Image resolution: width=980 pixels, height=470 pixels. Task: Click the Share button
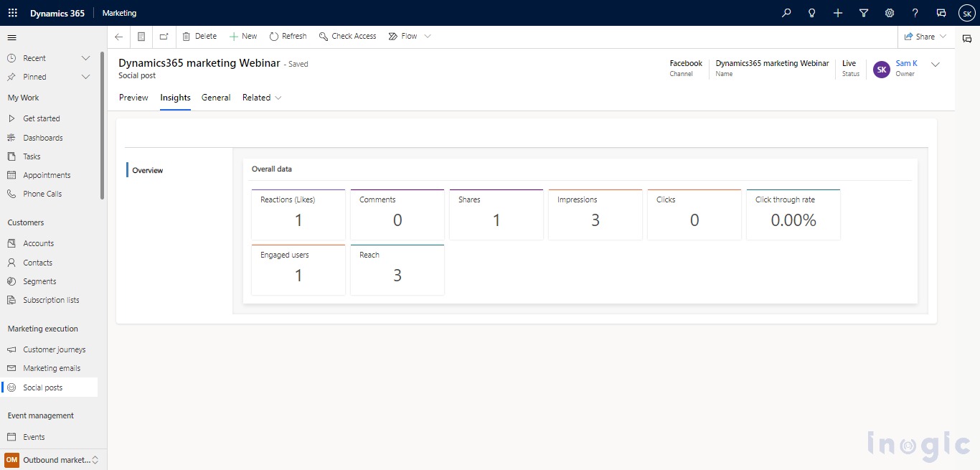point(920,37)
